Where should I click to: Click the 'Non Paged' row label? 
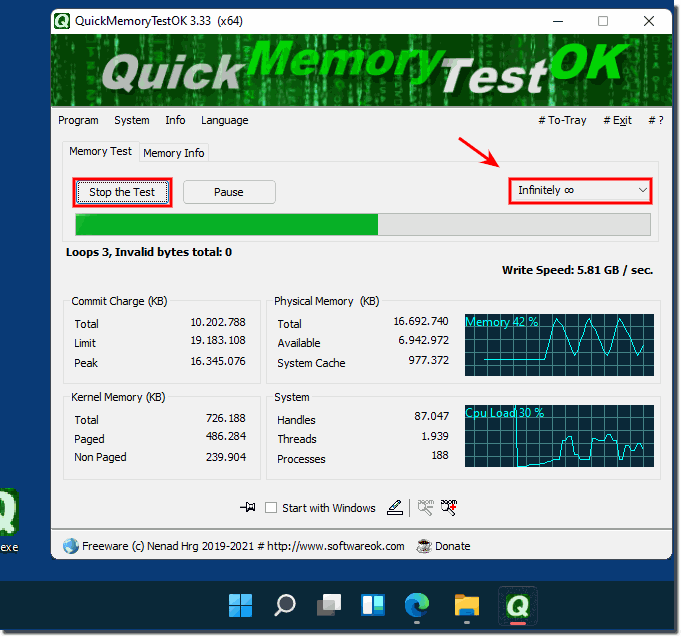tap(100, 457)
